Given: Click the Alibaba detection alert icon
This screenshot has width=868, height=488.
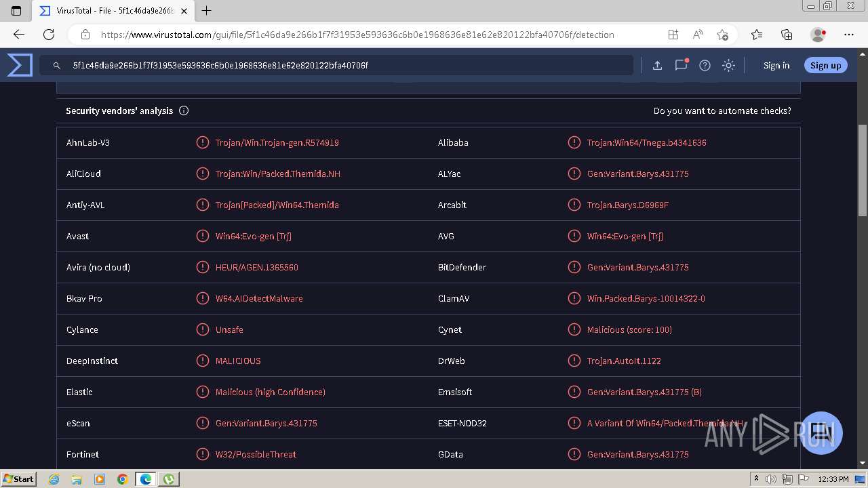Looking at the screenshot, I should [574, 142].
